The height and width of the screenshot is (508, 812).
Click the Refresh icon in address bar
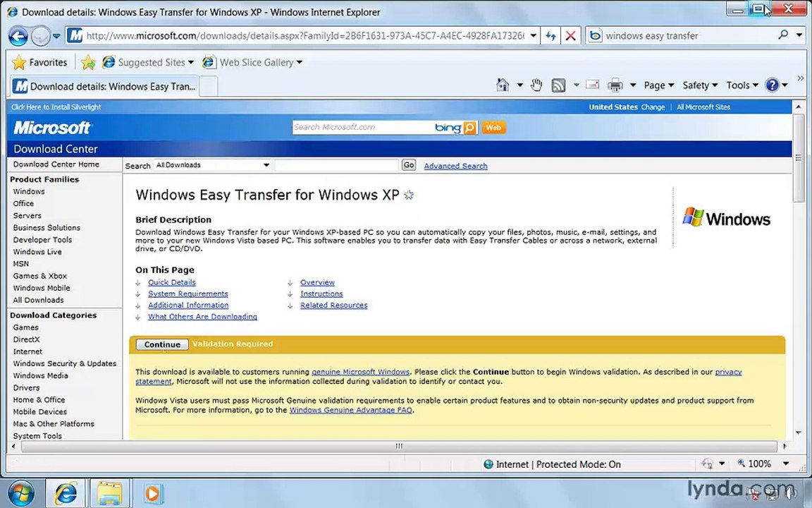pos(550,36)
